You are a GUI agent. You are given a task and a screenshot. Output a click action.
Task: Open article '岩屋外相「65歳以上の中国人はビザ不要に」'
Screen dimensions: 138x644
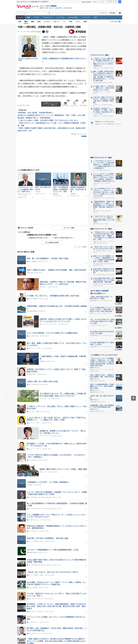click(63, 320)
